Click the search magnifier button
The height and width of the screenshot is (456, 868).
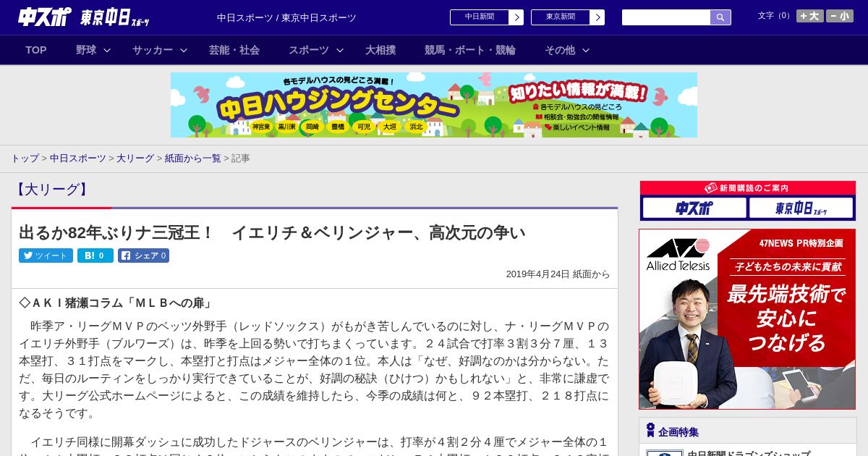coord(720,17)
